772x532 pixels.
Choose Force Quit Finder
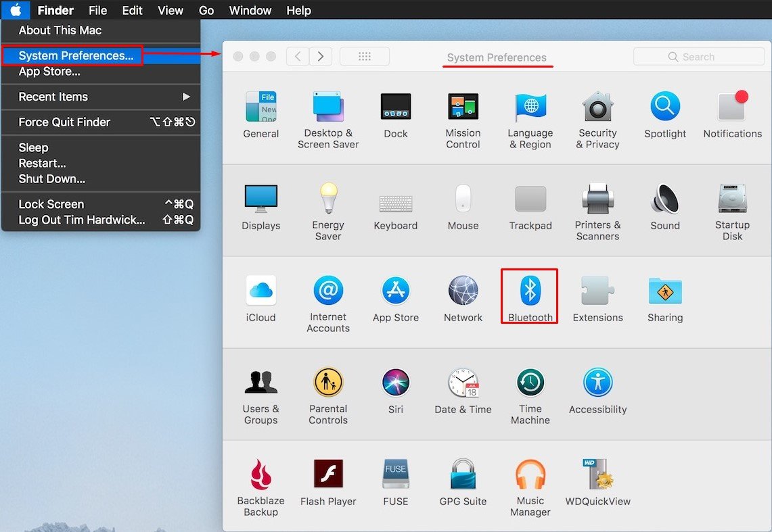(x=101, y=122)
